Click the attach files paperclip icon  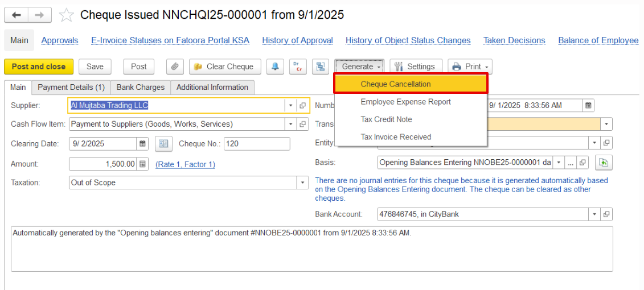coord(175,67)
